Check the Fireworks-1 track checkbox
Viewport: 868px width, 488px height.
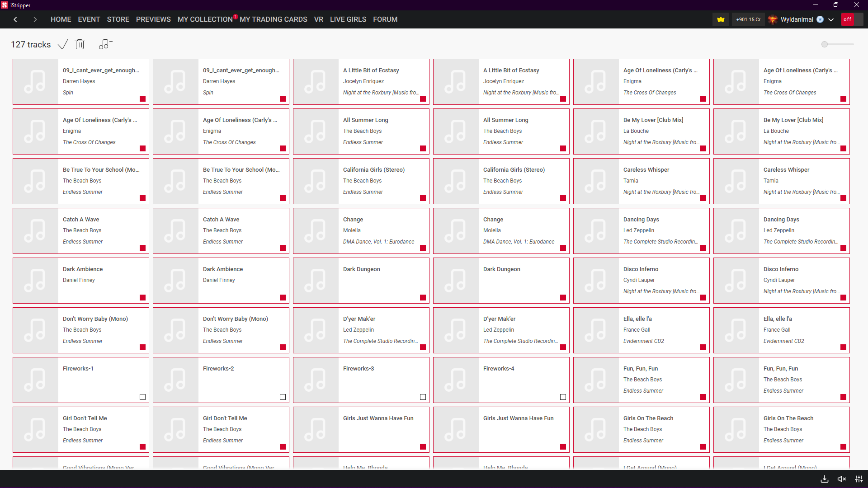tap(142, 397)
